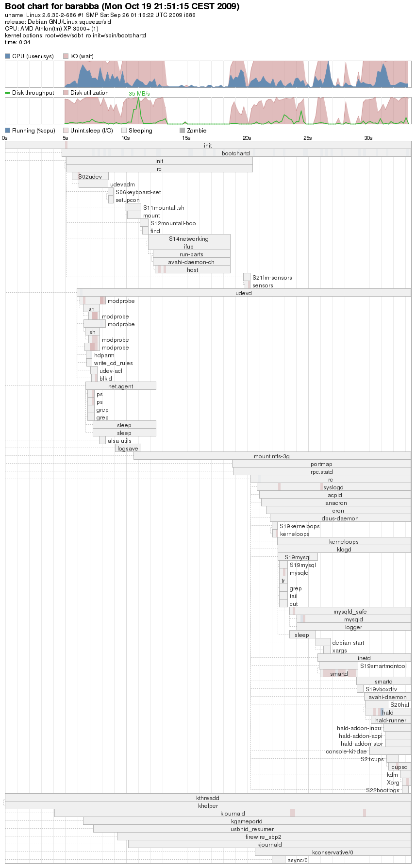Click the Zombie legend square
The width and height of the screenshot is (416, 868).
pyautogui.click(x=182, y=131)
